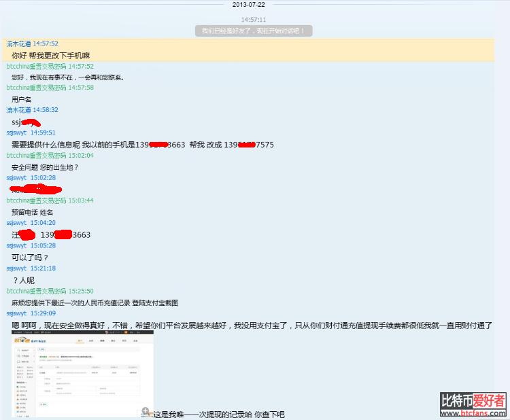The height and width of the screenshot is (420, 510).
Task: Click sender line 流木花道 14:57:52
Action: pos(32,43)
